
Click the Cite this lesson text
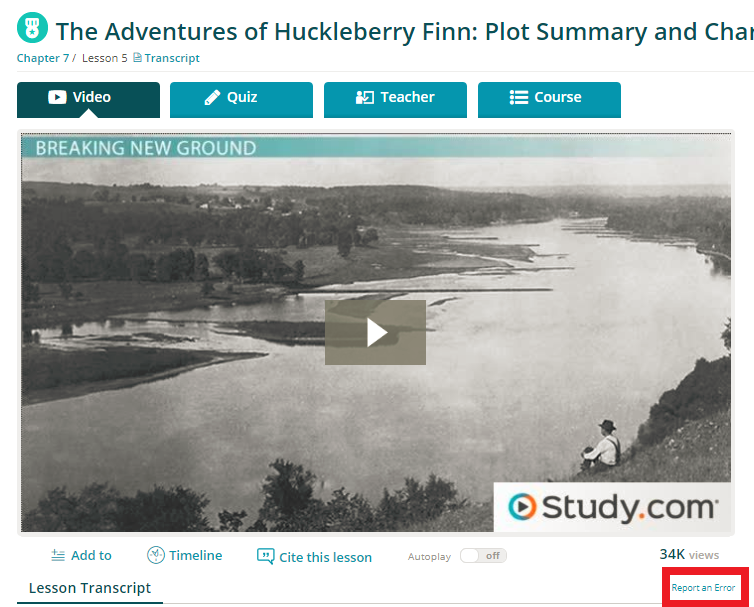tap(326, 557)
